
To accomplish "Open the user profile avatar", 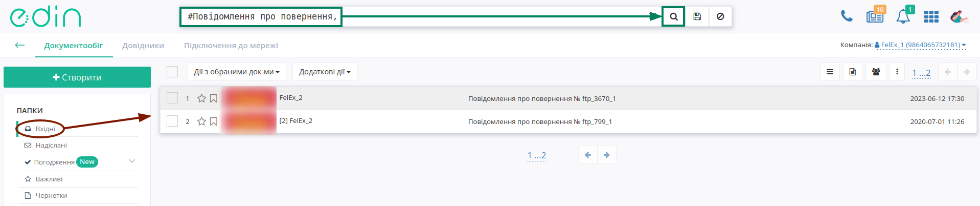I will 959,16.
